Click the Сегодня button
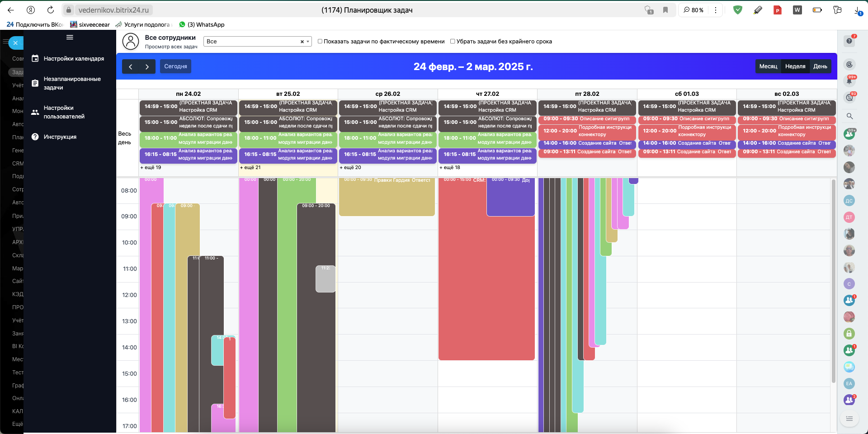 [x=175, y=66]
